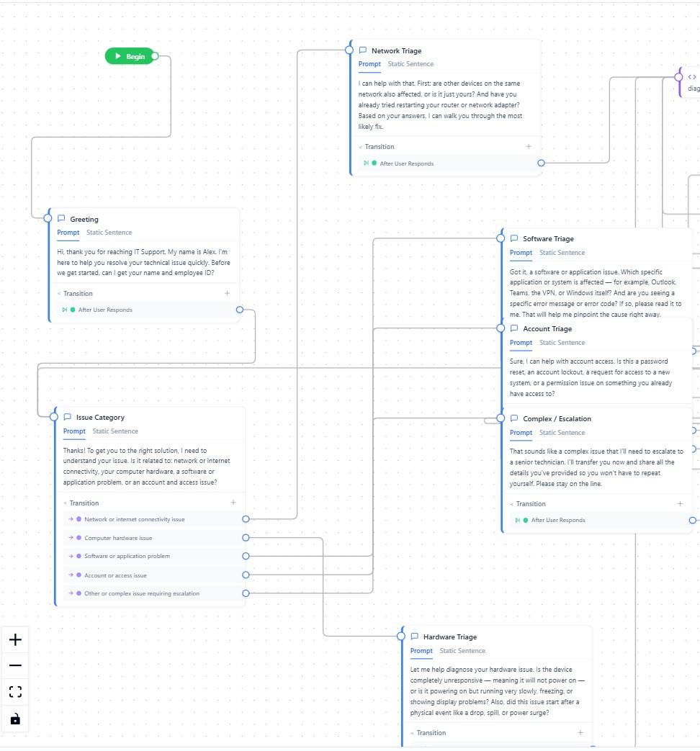Select the Prompt tab in Account Triage

521,343
